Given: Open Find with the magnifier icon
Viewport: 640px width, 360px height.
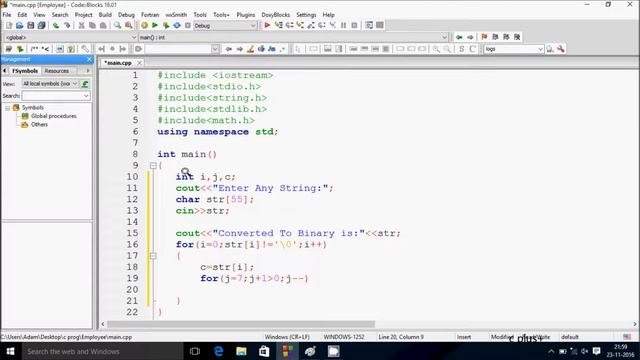Looking at the screenshot, I should (x=118, y=25).
